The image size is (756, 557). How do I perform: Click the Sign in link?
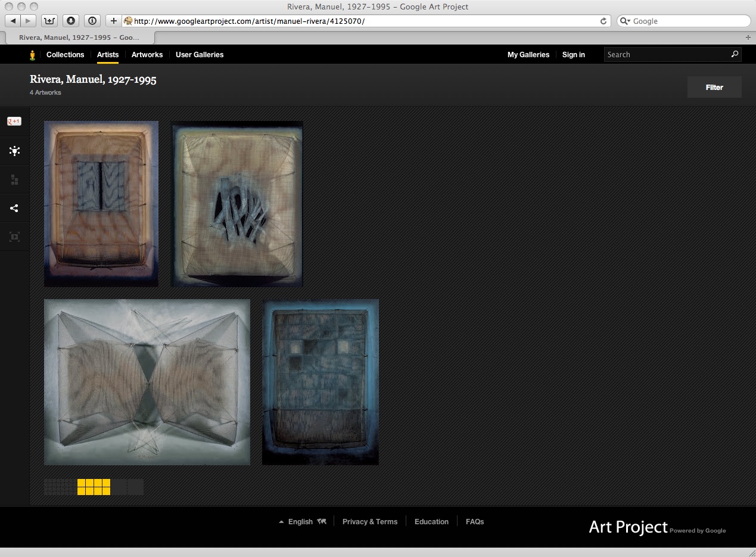click(574, 54)
